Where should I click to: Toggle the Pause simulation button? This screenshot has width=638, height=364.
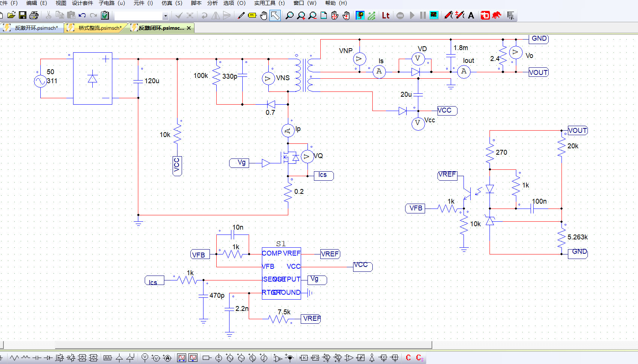click(x=423, y=15)
